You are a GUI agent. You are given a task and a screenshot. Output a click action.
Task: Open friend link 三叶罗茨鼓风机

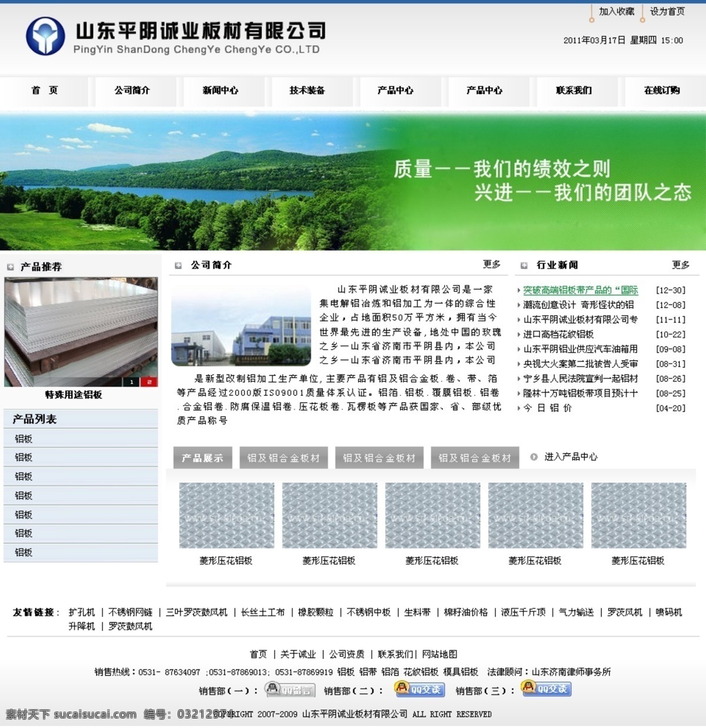tap(197, 612)
